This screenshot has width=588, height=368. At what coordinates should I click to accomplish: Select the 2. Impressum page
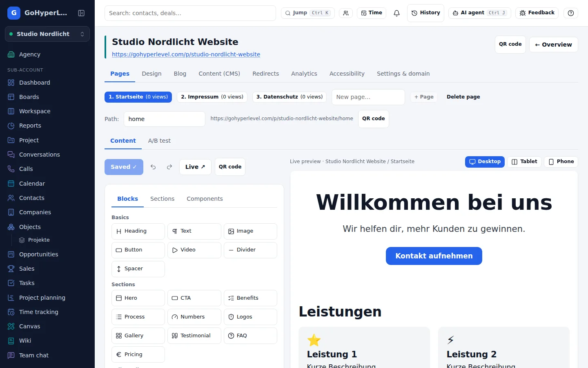point(212,97)
